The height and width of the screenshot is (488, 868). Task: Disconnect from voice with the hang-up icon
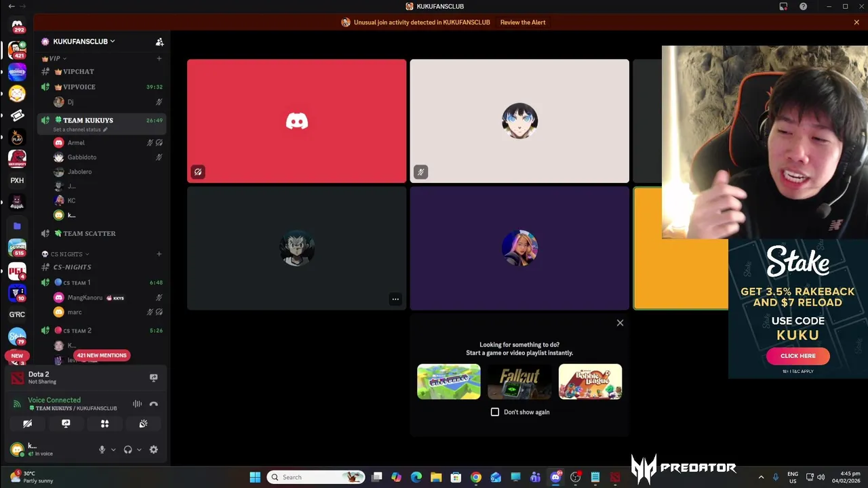tap(153, 404)
